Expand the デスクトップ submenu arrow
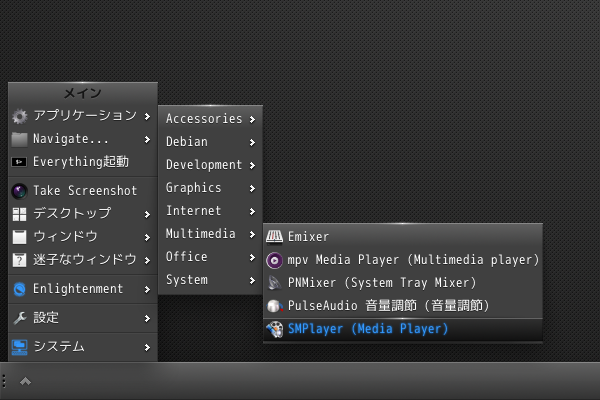Viewport: 600px width, 400px height. coord(147,214)
